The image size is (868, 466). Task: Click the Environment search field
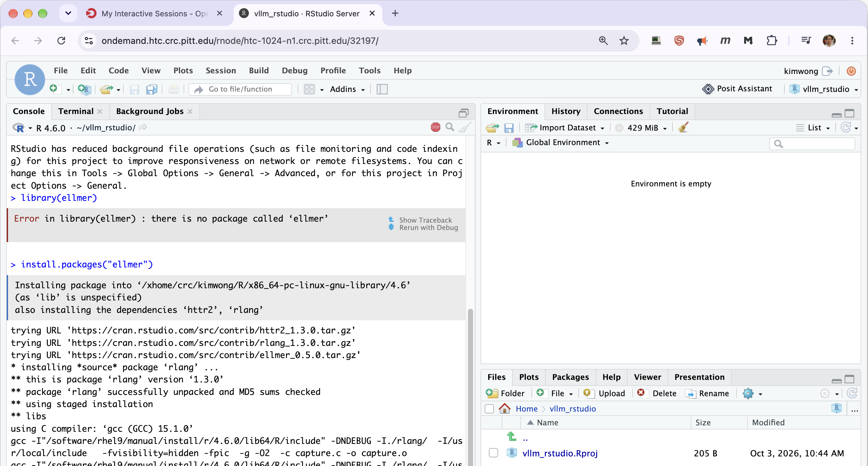[x=812, y=144]
